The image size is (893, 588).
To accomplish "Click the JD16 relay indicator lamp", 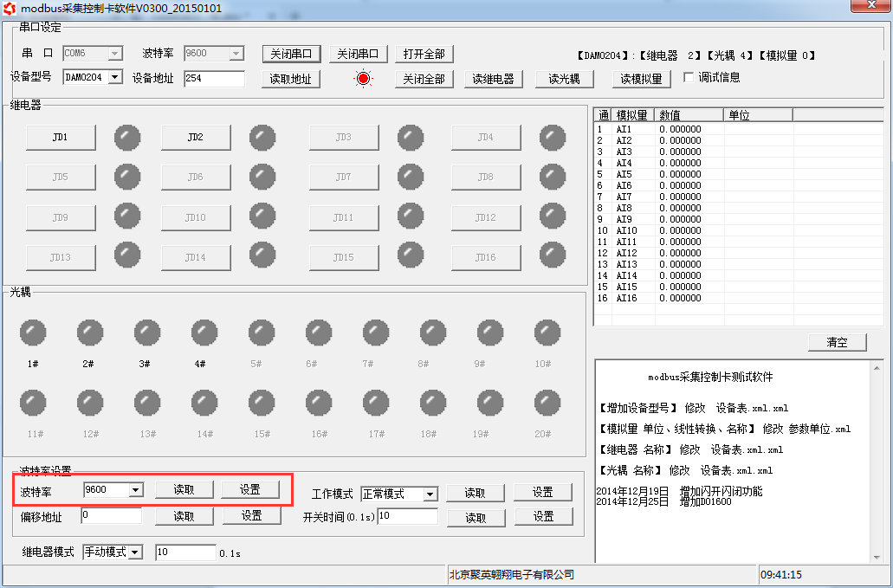I will pos(553,255).
